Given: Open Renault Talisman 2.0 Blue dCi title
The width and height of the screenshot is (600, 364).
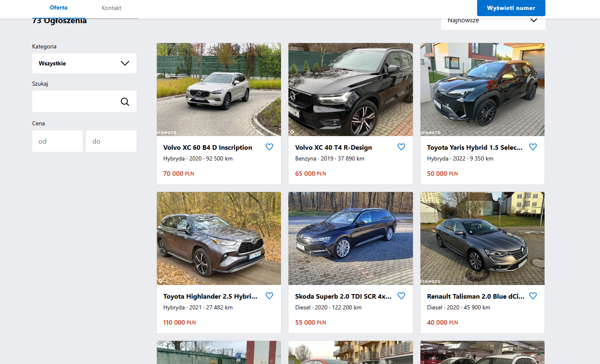Looking at the screenshot, I should point(475,297).
